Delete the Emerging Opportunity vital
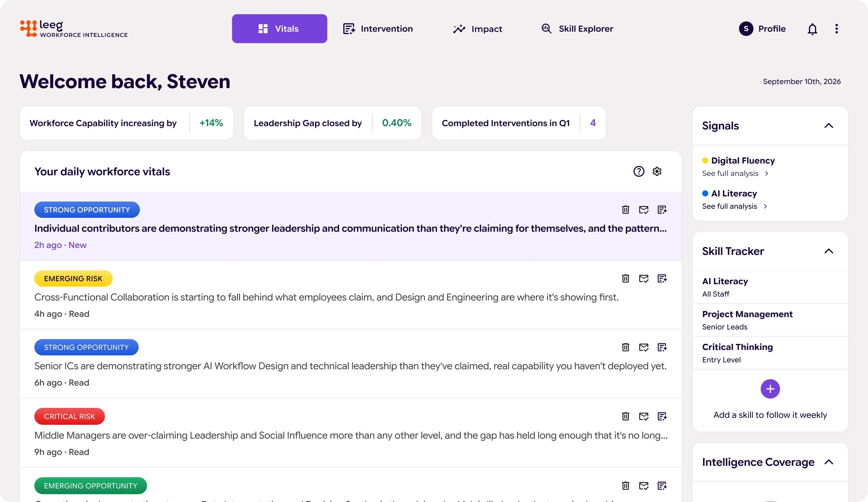 [626, 486]
